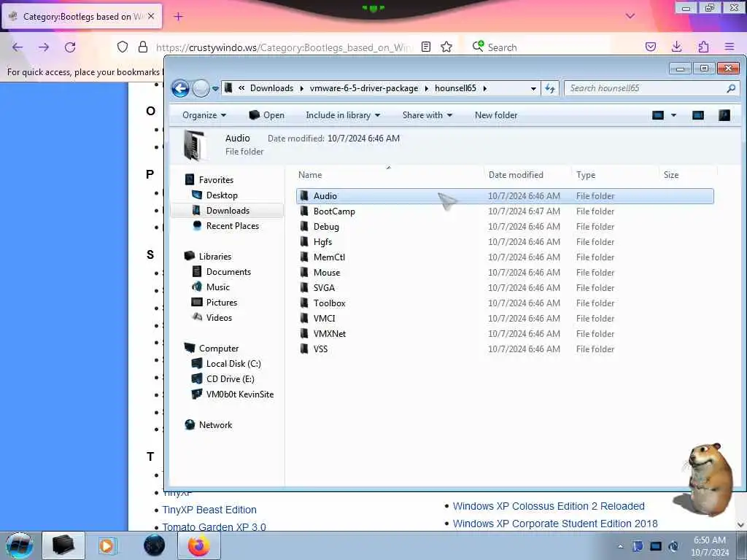Click the search magnifier icon in Explorer
The width and height of the screenshot is (747, 560).
(731, 88)
